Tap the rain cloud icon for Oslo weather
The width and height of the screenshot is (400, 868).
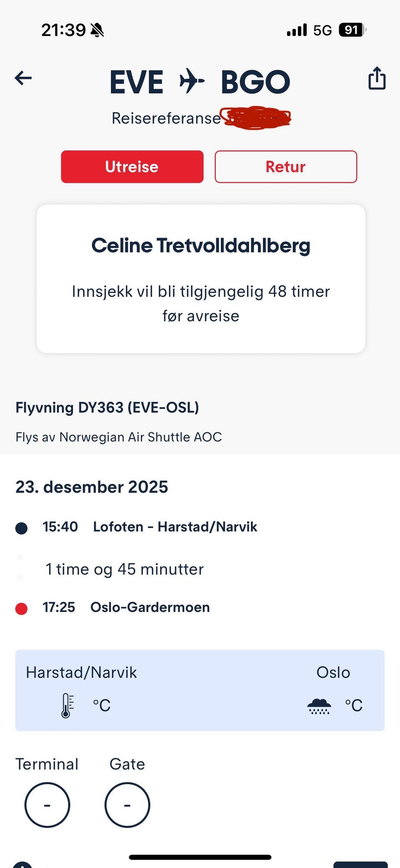[x=319, y=704]
